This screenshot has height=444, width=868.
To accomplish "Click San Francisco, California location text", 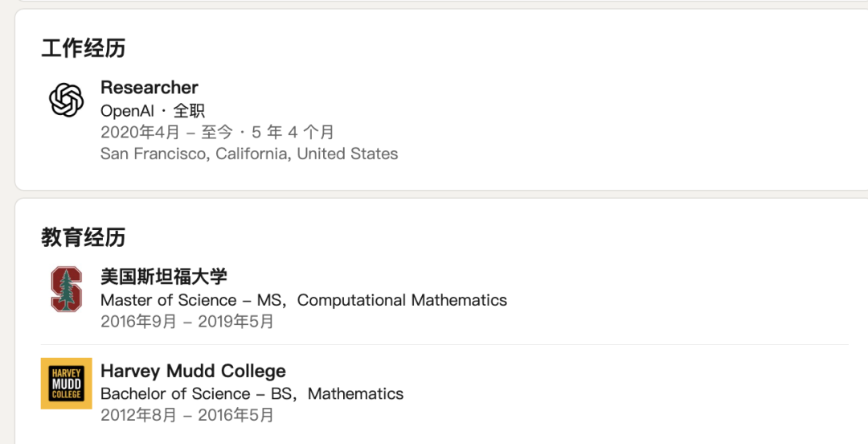I will pos(249,154).
